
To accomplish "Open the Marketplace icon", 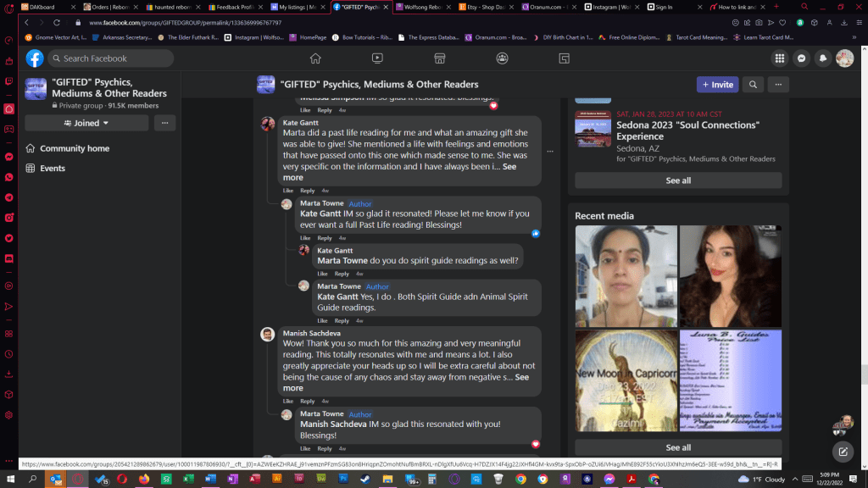I will point(439,58).
